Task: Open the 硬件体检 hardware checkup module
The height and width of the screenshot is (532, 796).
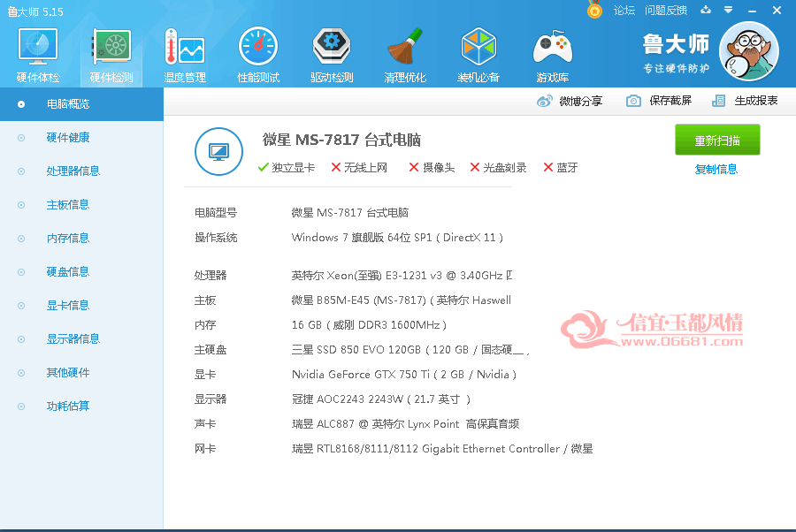Action: point(38,56)
